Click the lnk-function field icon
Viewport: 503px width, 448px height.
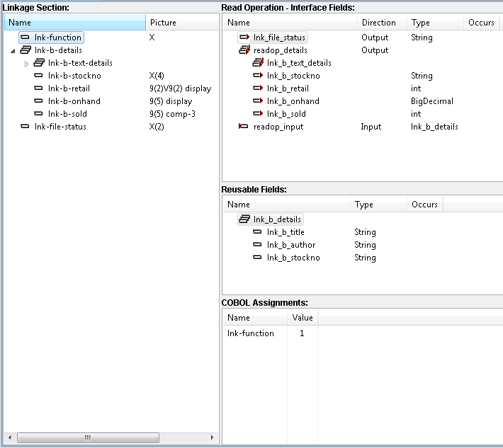click(x=25, y=38)
